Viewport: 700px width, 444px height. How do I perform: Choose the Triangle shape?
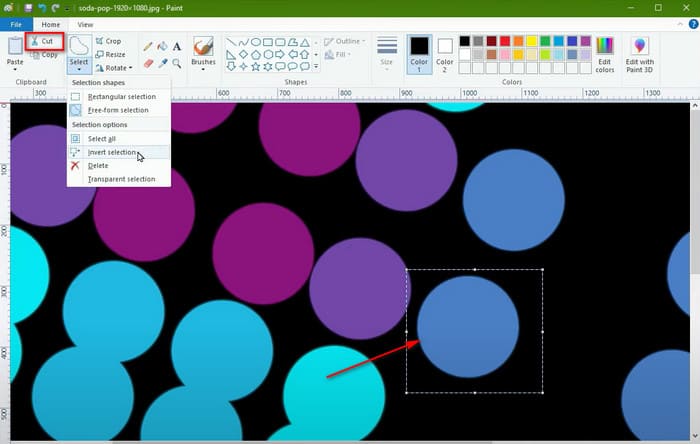tap(305, 42)
